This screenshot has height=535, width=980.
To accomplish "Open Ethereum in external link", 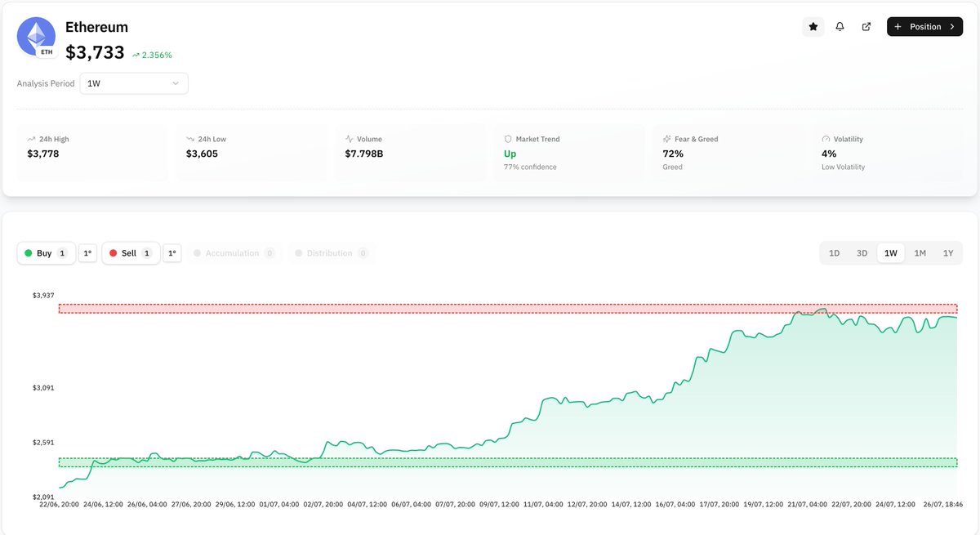I will [866, 27].
